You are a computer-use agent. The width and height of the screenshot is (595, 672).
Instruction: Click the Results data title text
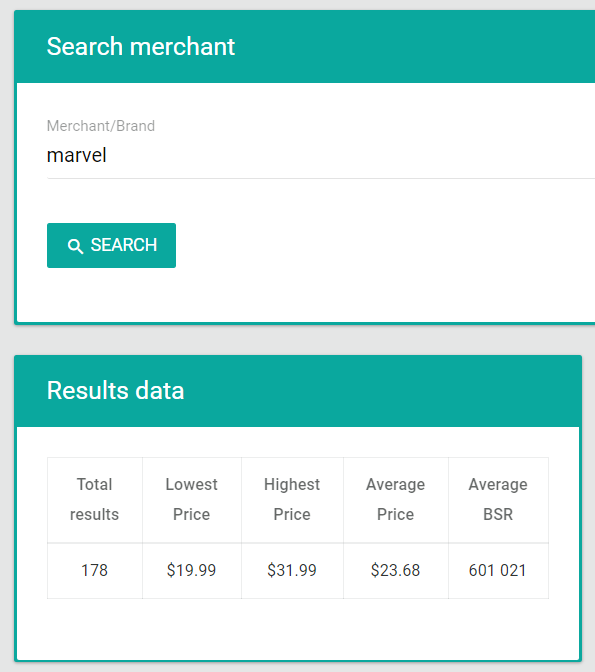click(116, 391)
